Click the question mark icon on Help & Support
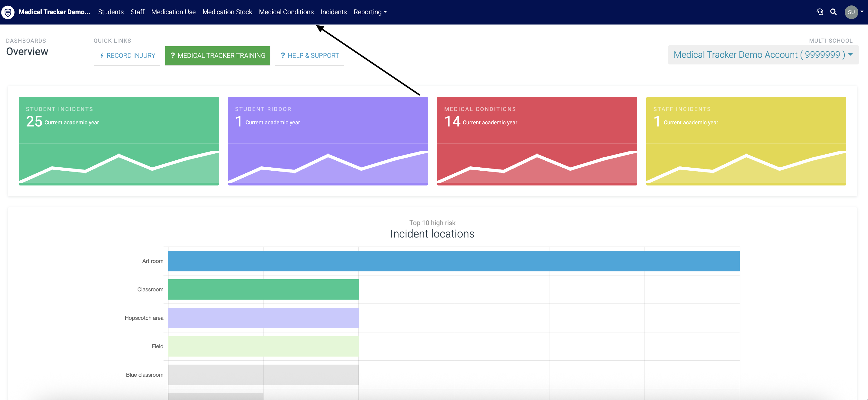This screenshot has height=400, width=868. tap(283, 56)
